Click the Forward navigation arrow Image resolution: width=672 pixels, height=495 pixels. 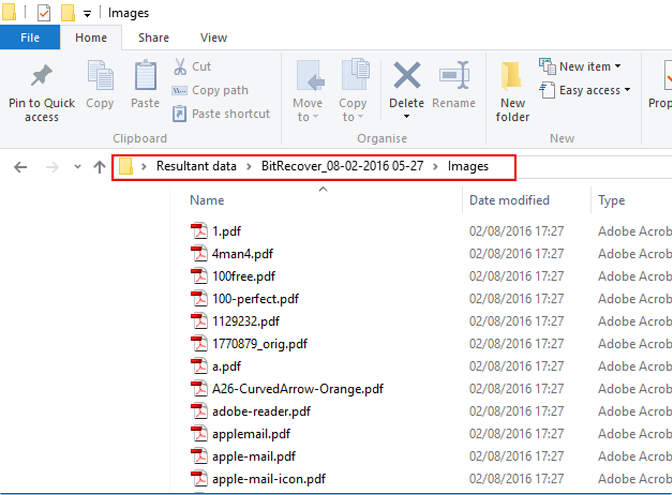click(x=52, y=167)
